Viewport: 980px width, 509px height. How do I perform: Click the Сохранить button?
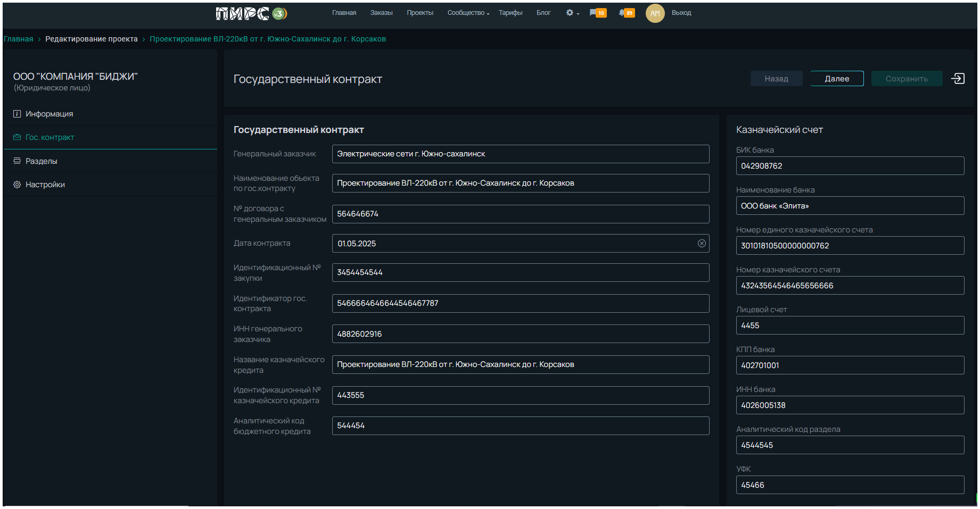[x=907, y=79]
